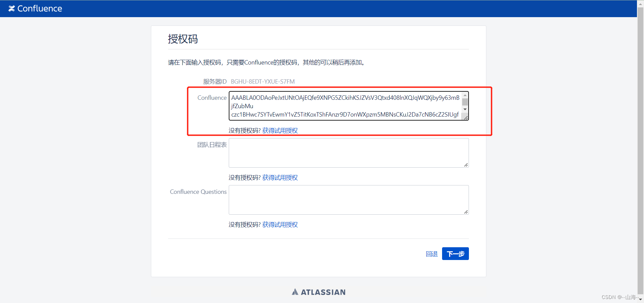Open 获得试用授权 link under Confluence field

pyautogui.click(x=280, y=131)
